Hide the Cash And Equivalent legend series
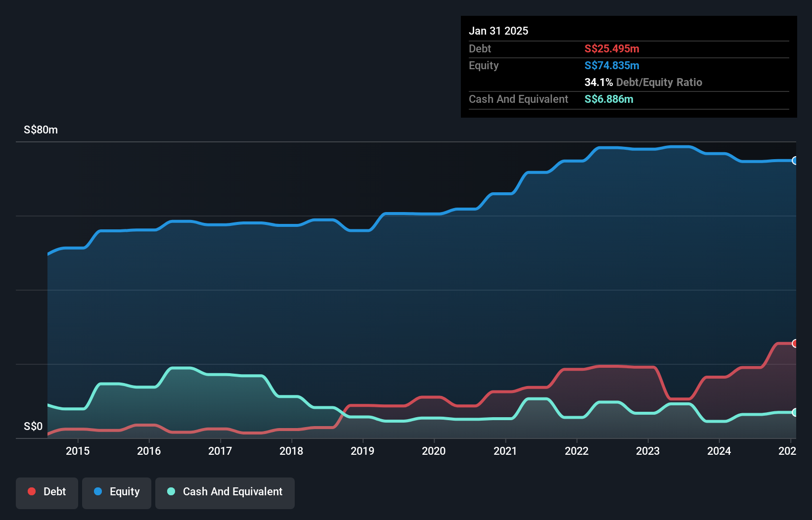812x520 pixels. (x=225, y=492)
